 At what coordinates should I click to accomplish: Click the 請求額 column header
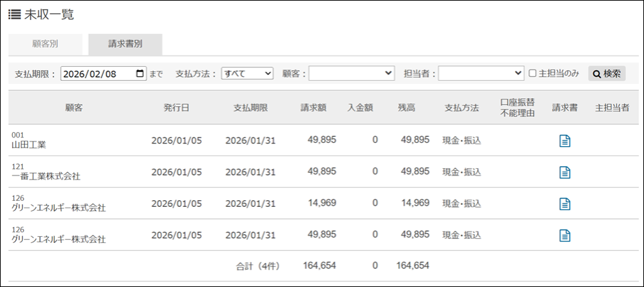(313, 107)
